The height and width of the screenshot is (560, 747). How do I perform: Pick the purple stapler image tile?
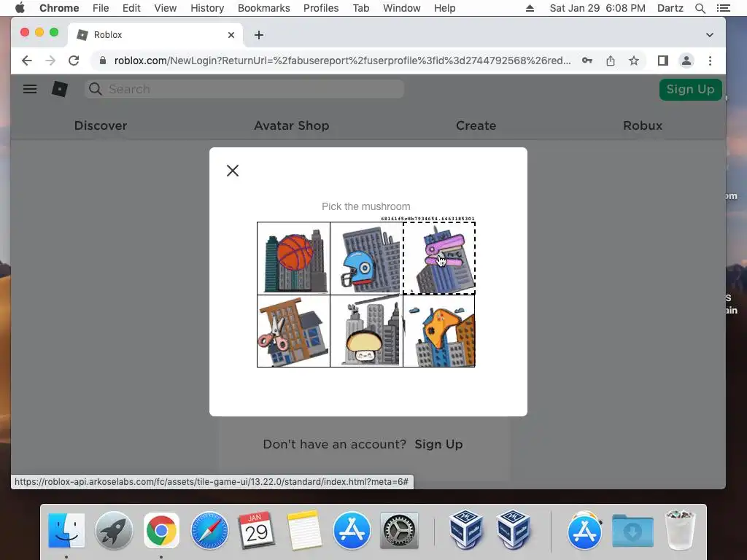pos(439,258)
